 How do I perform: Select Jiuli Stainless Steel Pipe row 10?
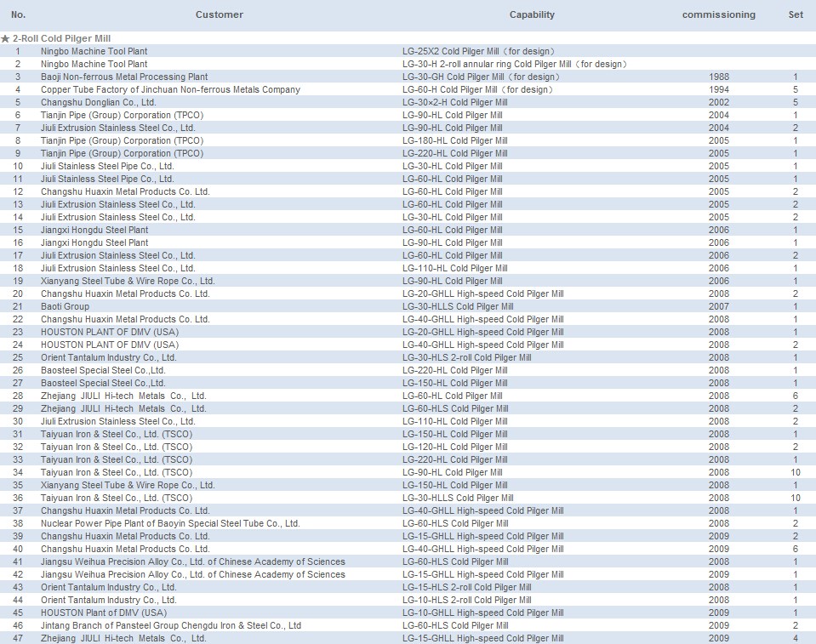(x=107, y=166)
